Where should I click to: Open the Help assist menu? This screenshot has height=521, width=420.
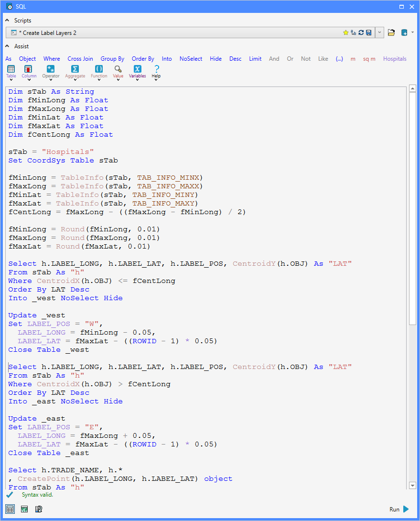[x=156, y=73]
